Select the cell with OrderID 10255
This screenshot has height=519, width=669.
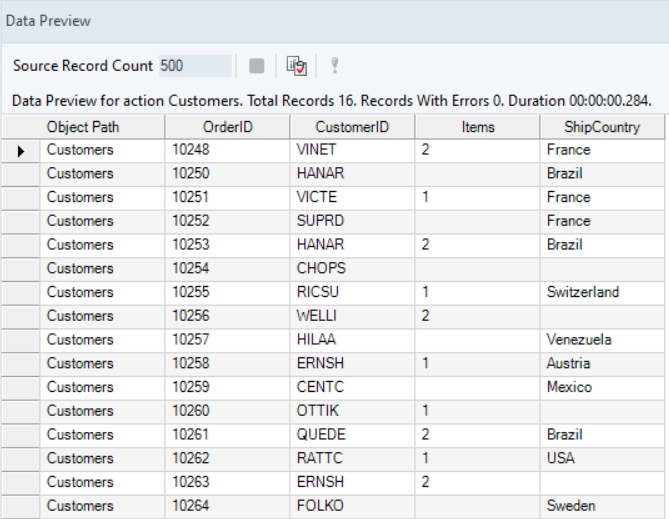(x=227, y=292)
